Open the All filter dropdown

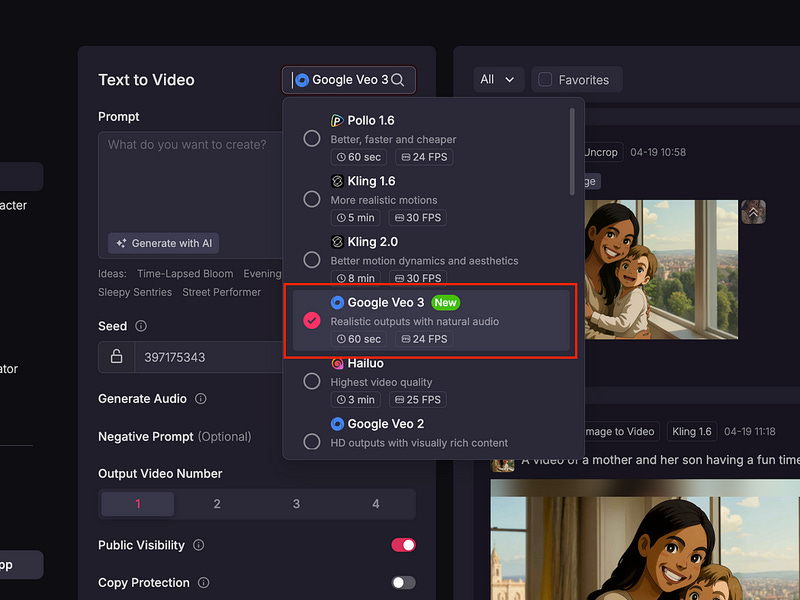(498, 80)
